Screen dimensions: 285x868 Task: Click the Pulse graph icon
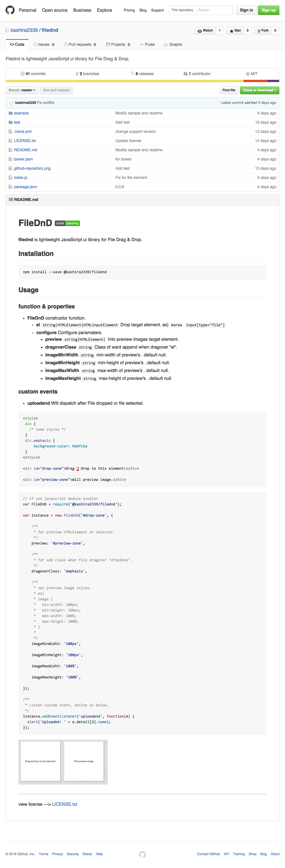tap(142, 44)
